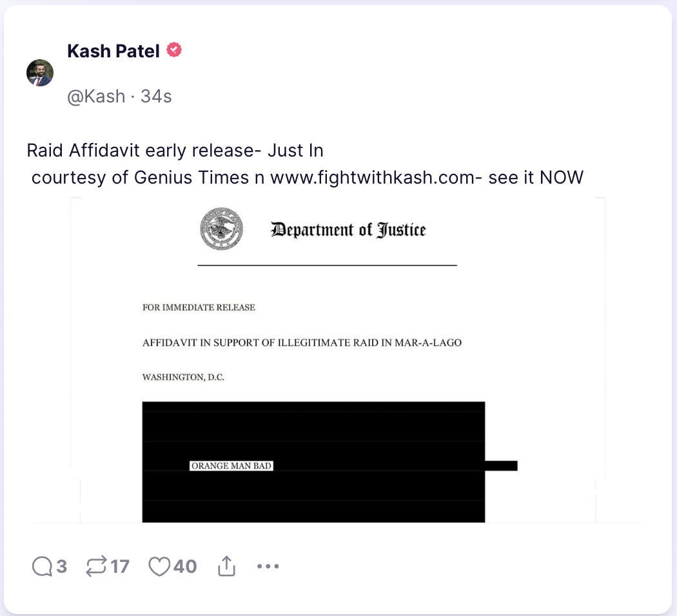Open the three-dot more options icon
Viewport: 677px width, 616px height.
(x=268, y=566)
